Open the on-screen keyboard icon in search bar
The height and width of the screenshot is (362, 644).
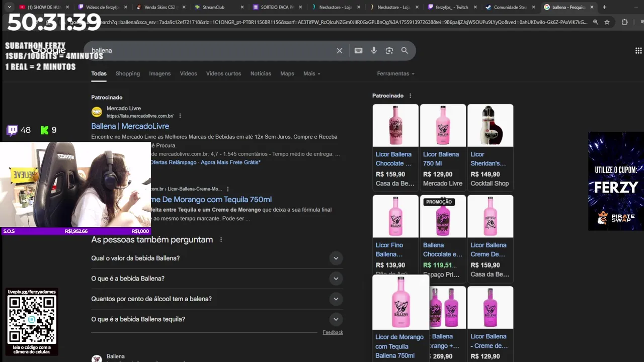pyautogui.click(x=358, y=51)
